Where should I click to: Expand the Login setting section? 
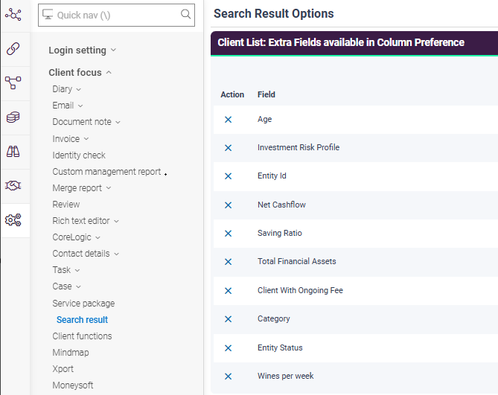(x=82, y=50)
